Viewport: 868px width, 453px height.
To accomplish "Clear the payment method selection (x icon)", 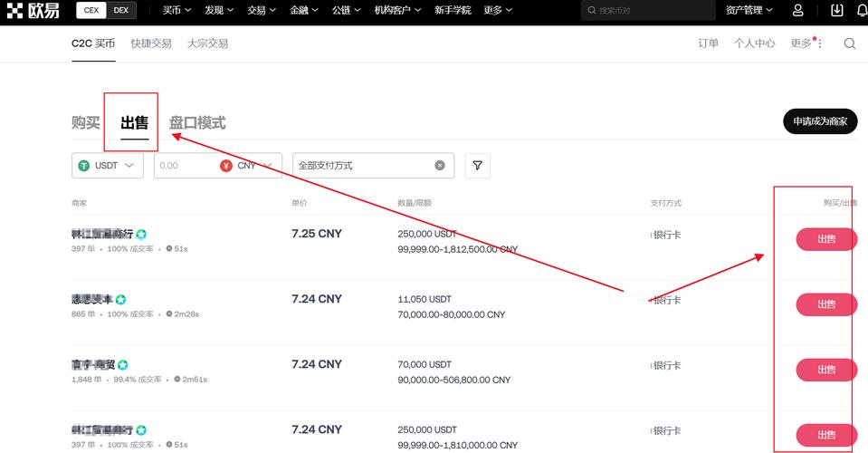I will click(x=440, y=166).
